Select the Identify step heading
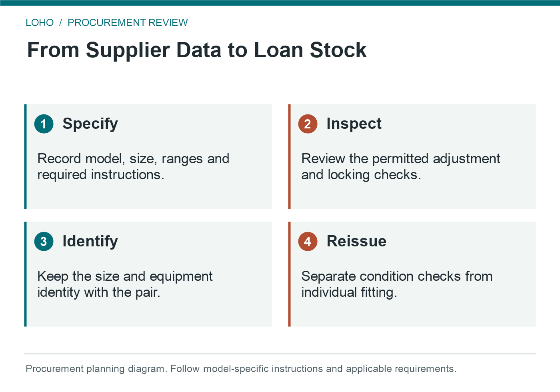 (90, 241)
